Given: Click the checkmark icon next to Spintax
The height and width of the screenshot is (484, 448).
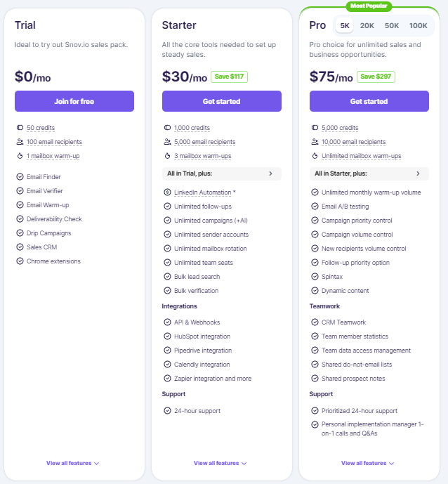Looking at the screenshot, I should [315, 277].
